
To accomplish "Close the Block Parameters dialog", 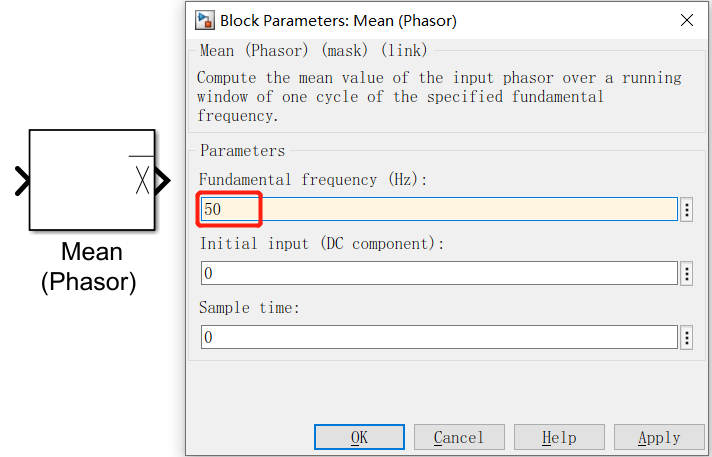I will coord(687,20).
